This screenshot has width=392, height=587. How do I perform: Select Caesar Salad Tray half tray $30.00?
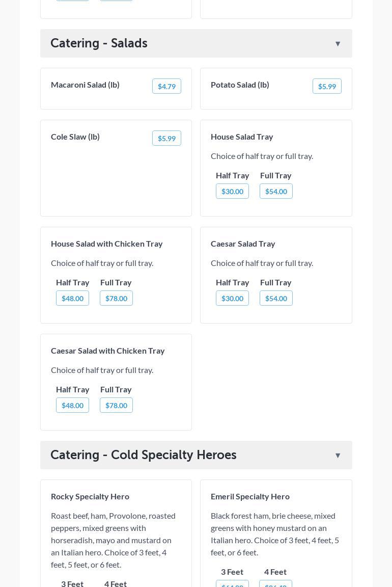point(232,299)
